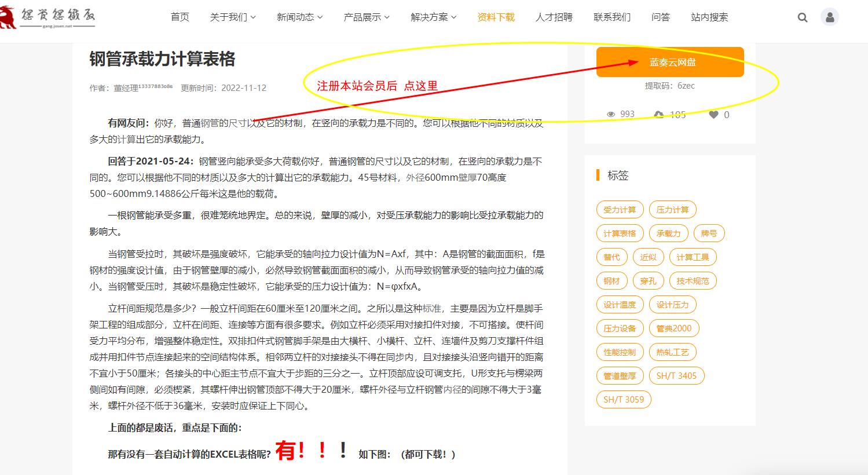Click the red 有！！！ text

(x=312, y=451)
